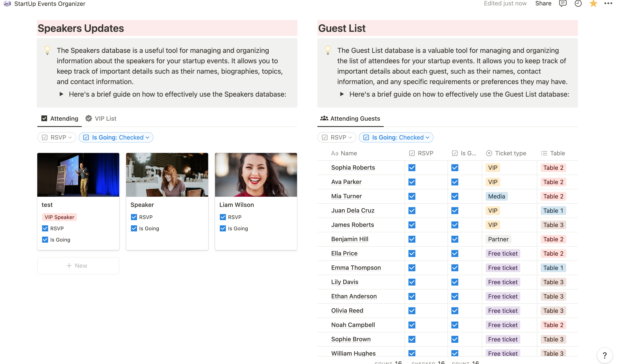Switch to the Attending tab
This screenshot has width=617, height=364.
(x=60, y=119)
